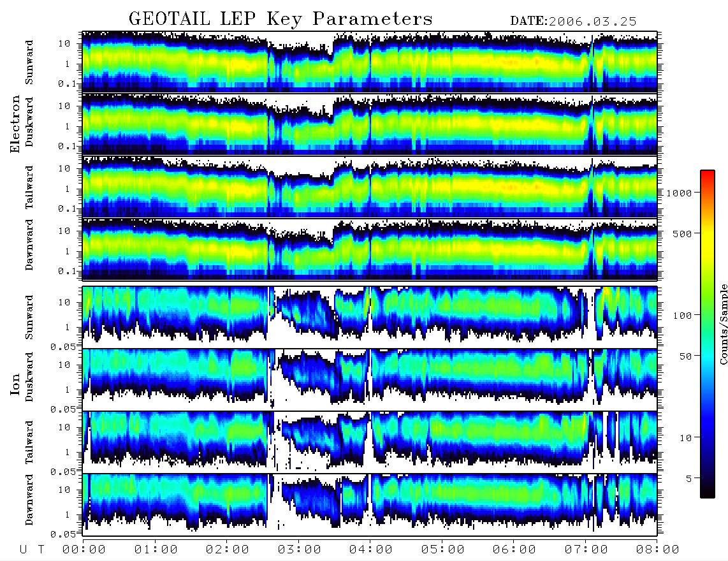
Task: Select the Ion "Tailward" axis label
Action: tap(29, 442)
